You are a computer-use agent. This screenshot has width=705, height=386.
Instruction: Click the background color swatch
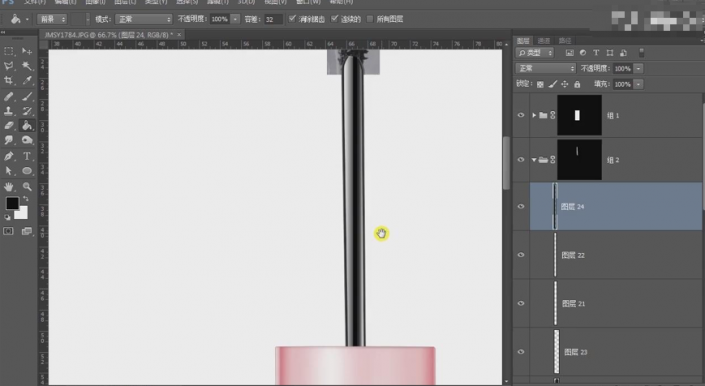22,213
